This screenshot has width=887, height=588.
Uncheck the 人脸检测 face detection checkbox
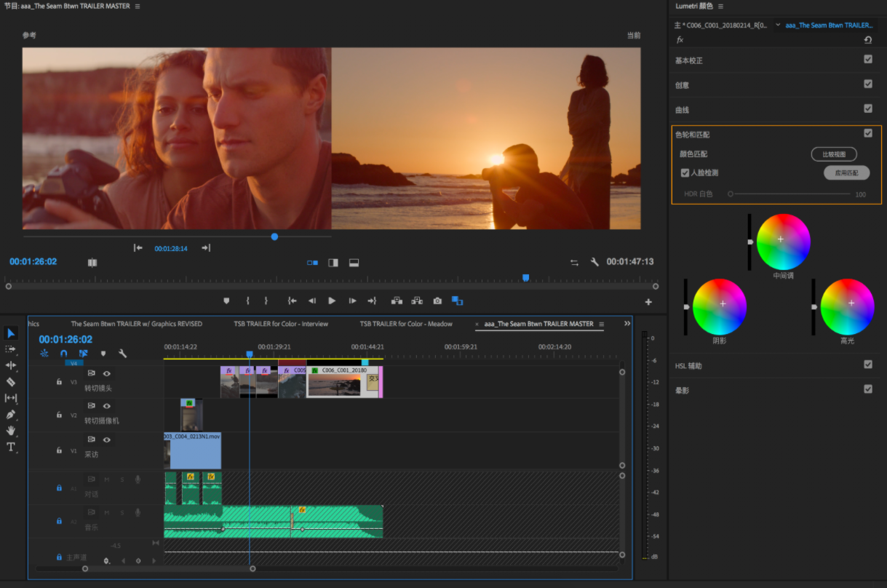[x=685, y=173]
